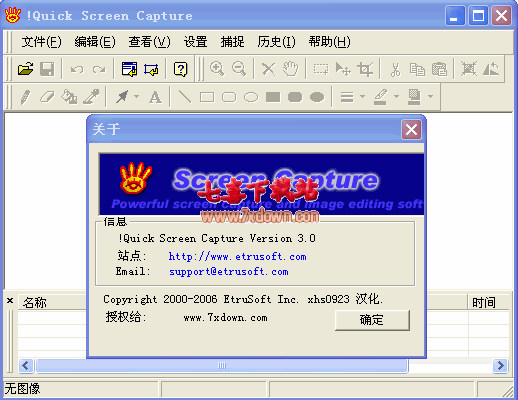
Task: Select the outlined rounded rectangle tool
Action: [229, 97]
